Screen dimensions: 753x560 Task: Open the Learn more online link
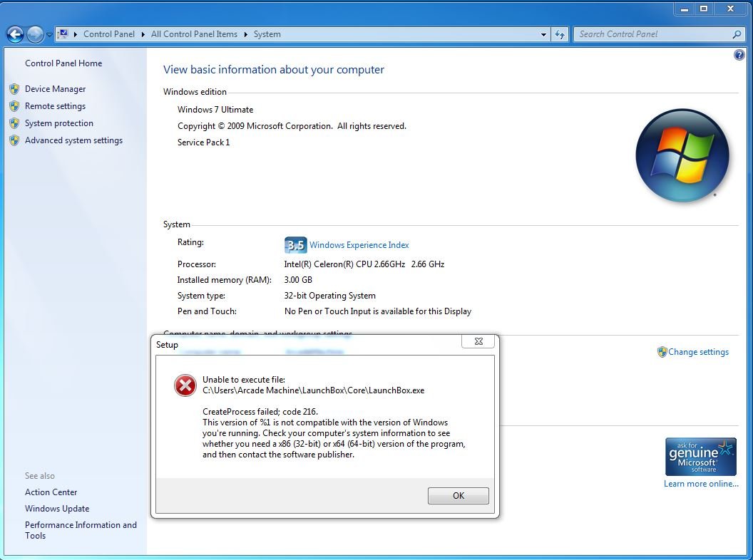(701, 484)
